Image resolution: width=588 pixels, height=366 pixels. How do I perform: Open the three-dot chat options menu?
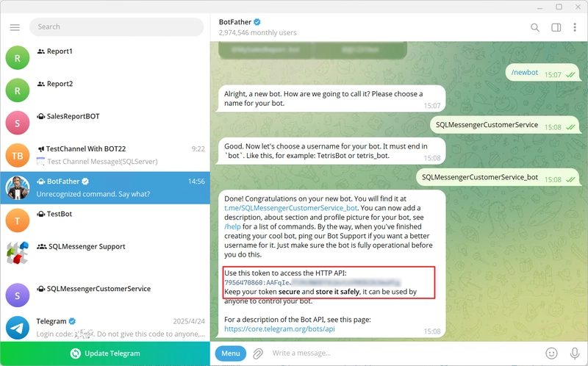point(575,27)
